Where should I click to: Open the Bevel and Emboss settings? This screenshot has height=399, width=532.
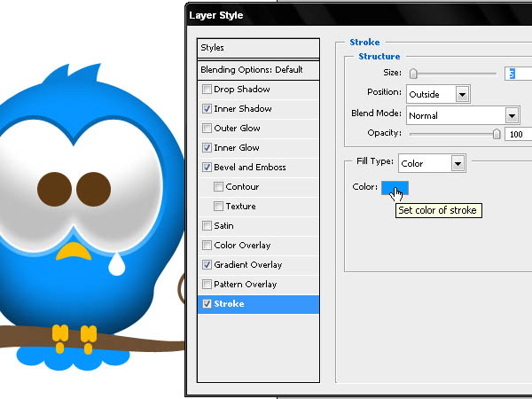point(250,168)
